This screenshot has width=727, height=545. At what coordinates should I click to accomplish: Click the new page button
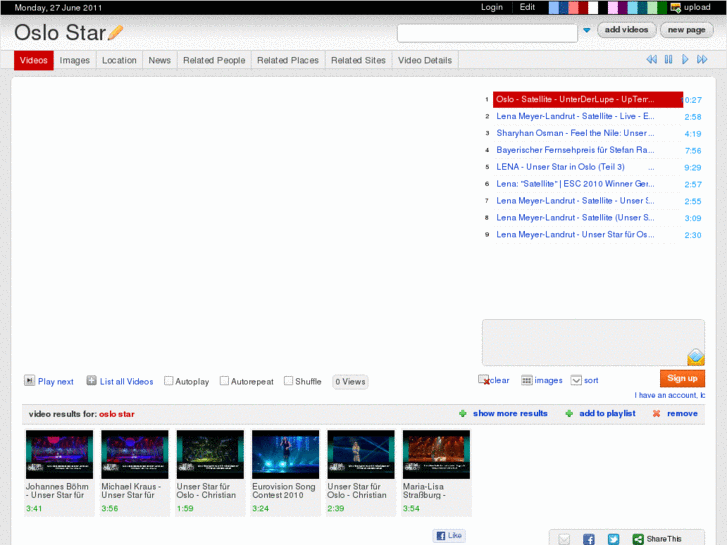[x=686, y=30]
